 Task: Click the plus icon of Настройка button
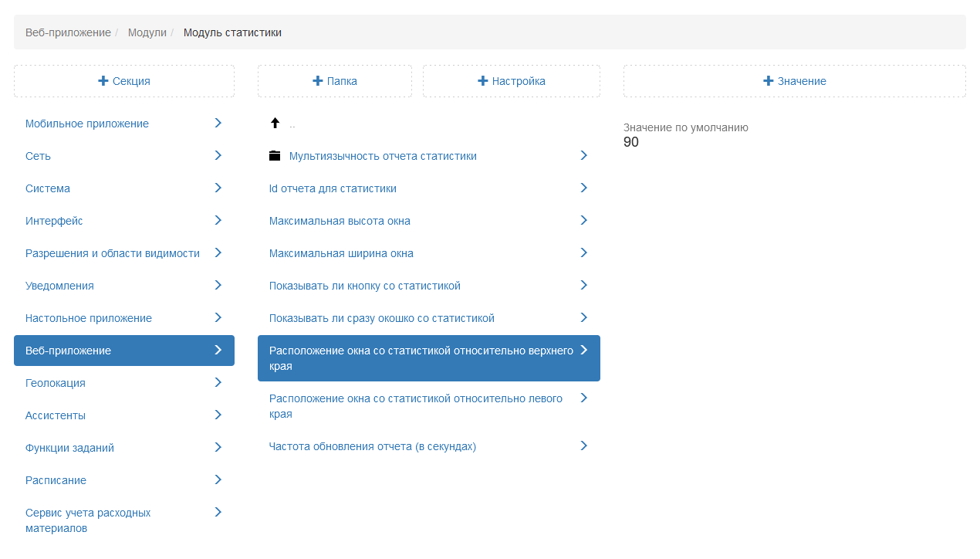click(483, 81)
